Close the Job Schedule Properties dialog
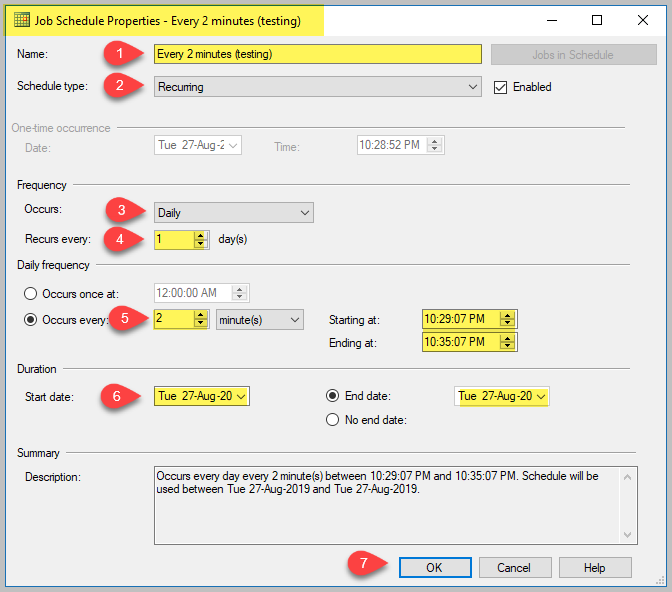The width and height of the screenshot is (672, 592). tap(643, 20)
